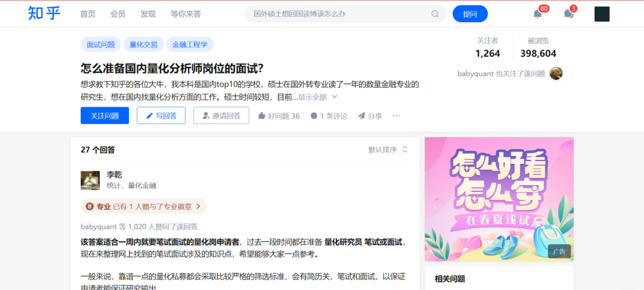Open the notifications bell
The height and width of the screenshot is (290, 644).
click(x=537, y=14)
